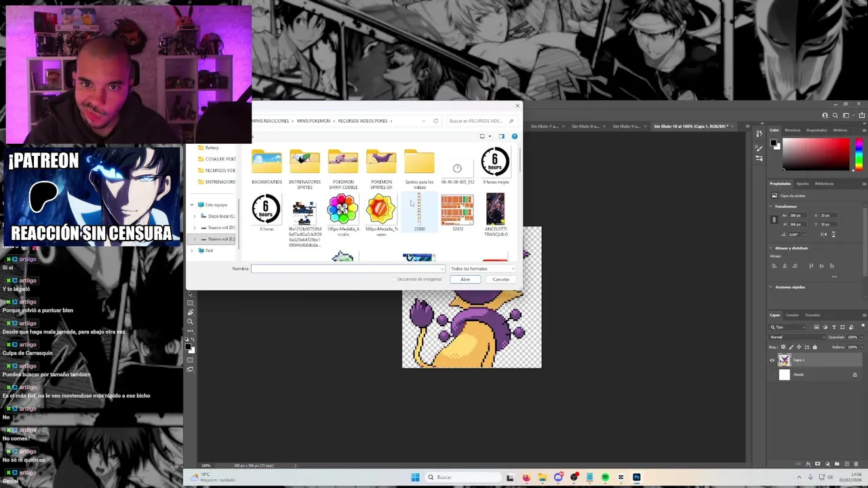
Task: Click the Photoshop icon in the taskbar
Action: (637, 477)
